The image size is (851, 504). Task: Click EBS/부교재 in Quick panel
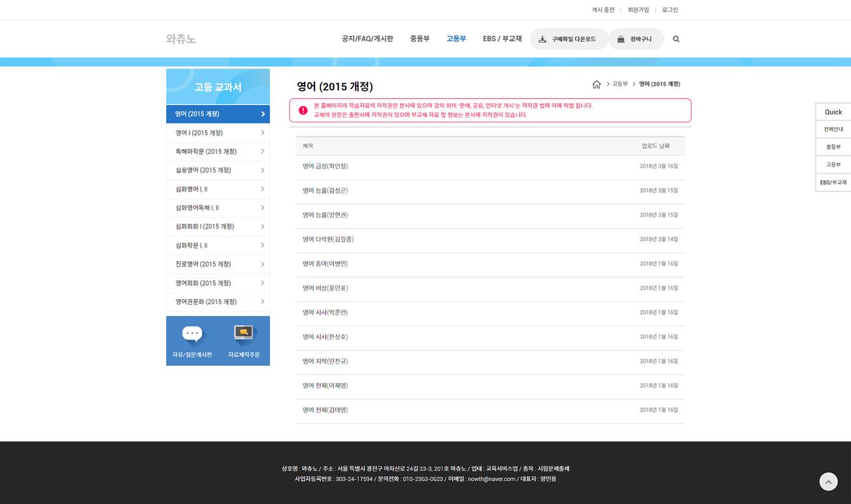(833, 182)
